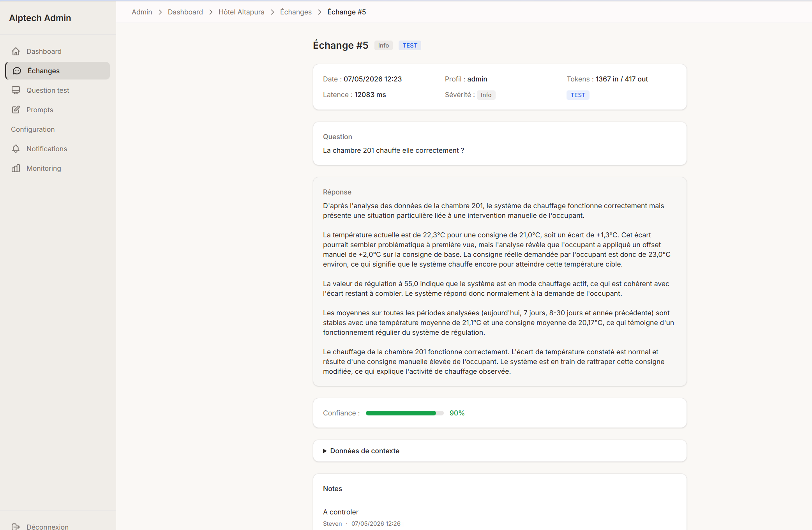The width and height of the screenshot is (812, 530).
Task: Click the latency value 12083 ms
Action: pyautogui.click(x=370, y=95)
